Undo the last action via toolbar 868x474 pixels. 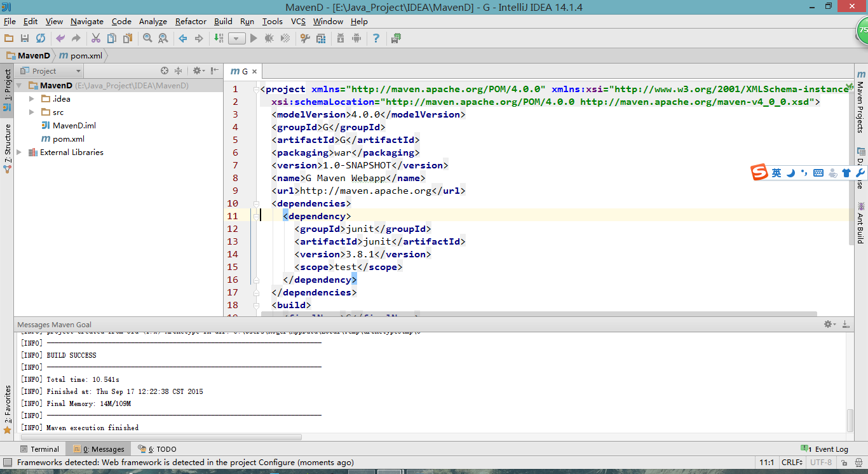pyautogui.click(x=60, y=38)
